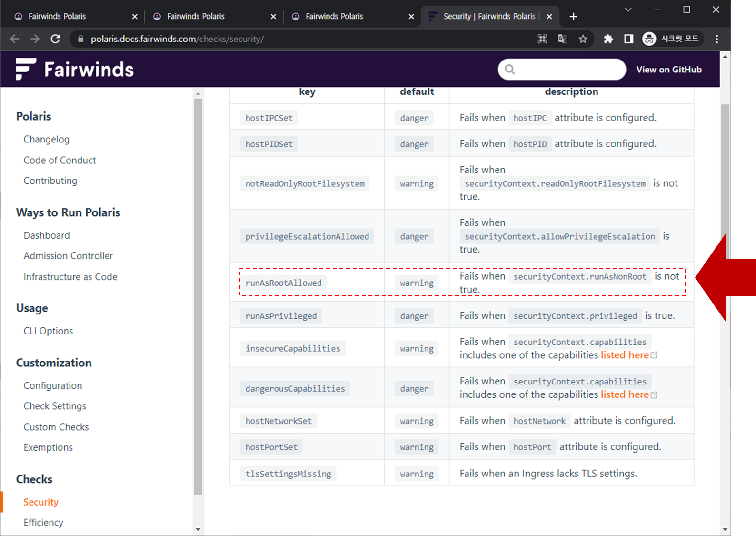Click the Fairwinds logo in the header
Screen dimensions: 756x536
75,70
